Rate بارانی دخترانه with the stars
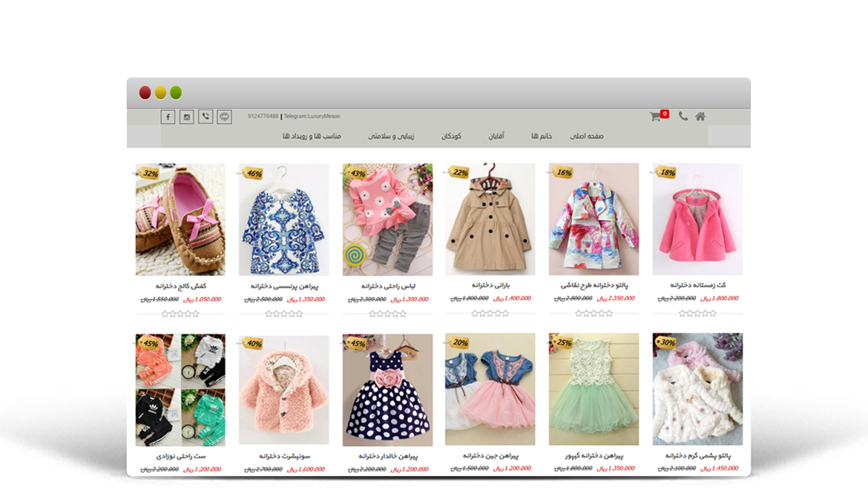 (x=490, y=313)
